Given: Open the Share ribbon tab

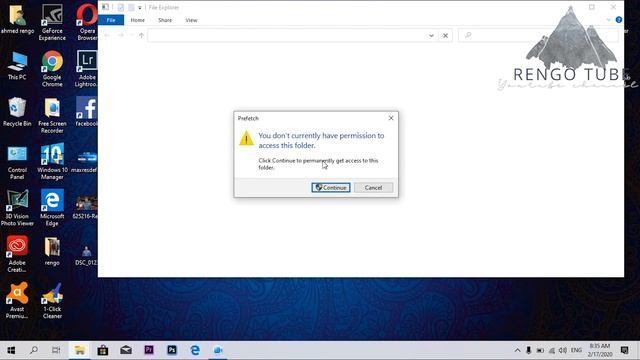Looking at the screenshot, I should tap(165, 20).
